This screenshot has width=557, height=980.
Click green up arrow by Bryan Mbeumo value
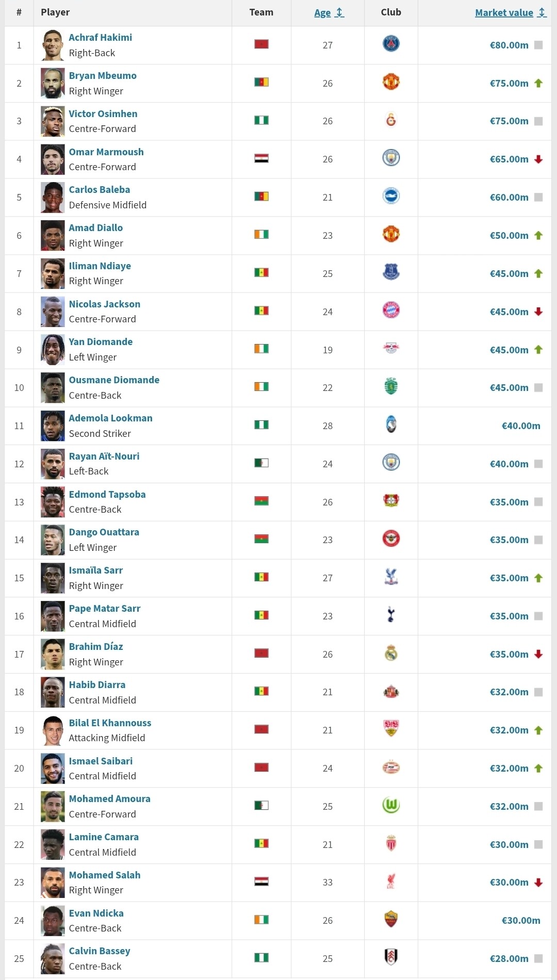pyautogui.click(x=538, y=83)
